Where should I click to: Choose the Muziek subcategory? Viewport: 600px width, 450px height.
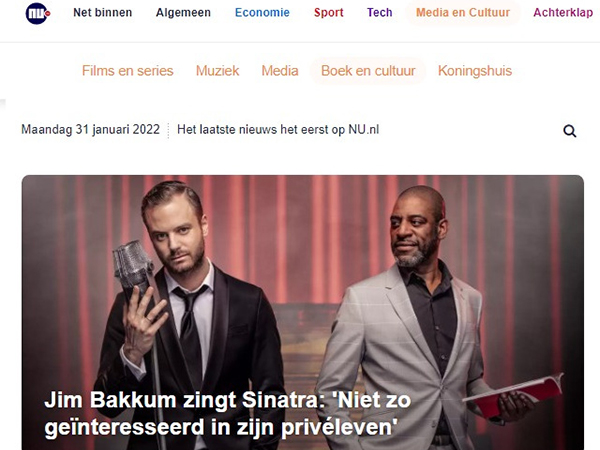tap(217, 71)
